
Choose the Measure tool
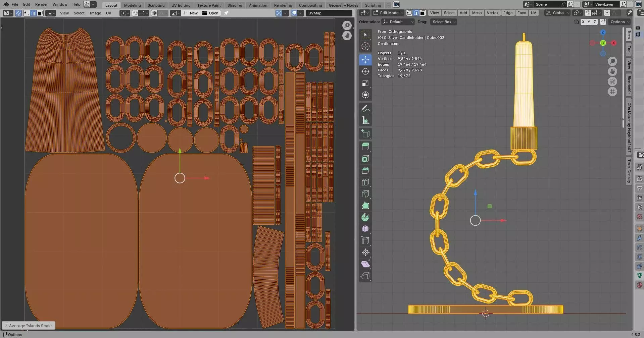[365, 120]
